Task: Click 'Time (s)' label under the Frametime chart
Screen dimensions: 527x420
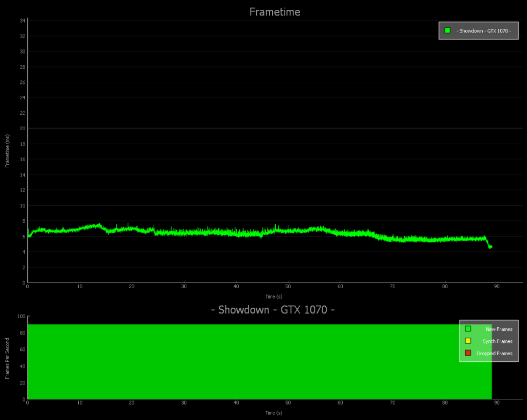Action: pos(273,296)
